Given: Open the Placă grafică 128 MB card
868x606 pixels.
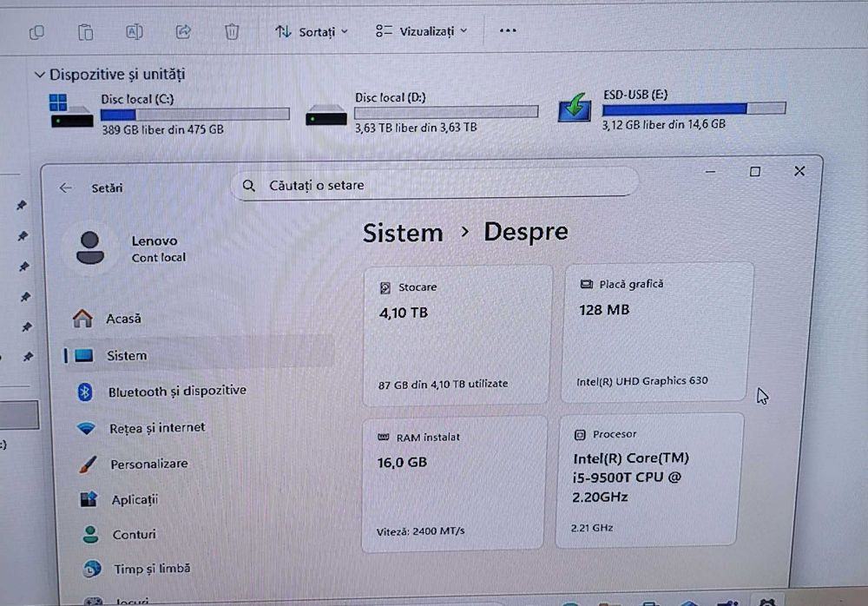Looking at the screenshot, I should 656,333.
